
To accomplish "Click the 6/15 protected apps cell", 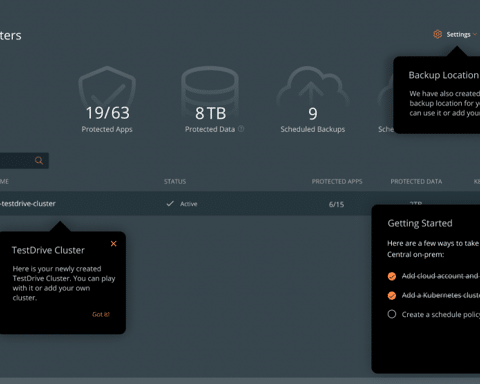I will [336, 204].
